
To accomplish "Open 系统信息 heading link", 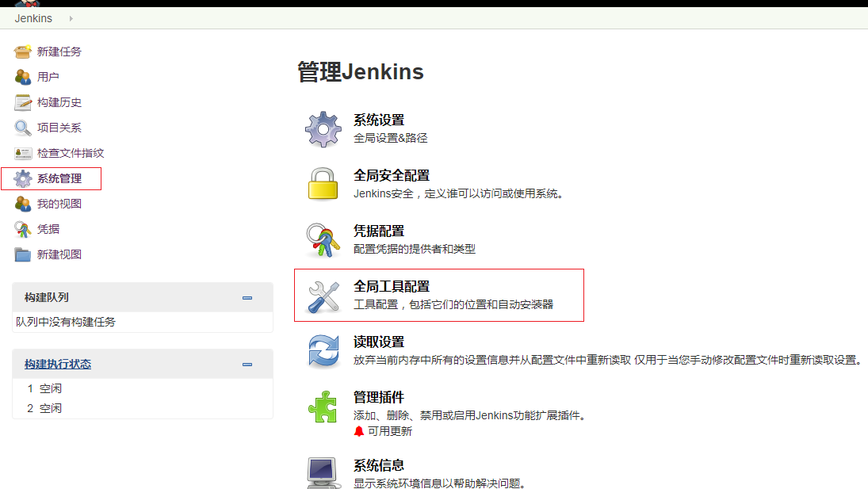I will 379,465.
